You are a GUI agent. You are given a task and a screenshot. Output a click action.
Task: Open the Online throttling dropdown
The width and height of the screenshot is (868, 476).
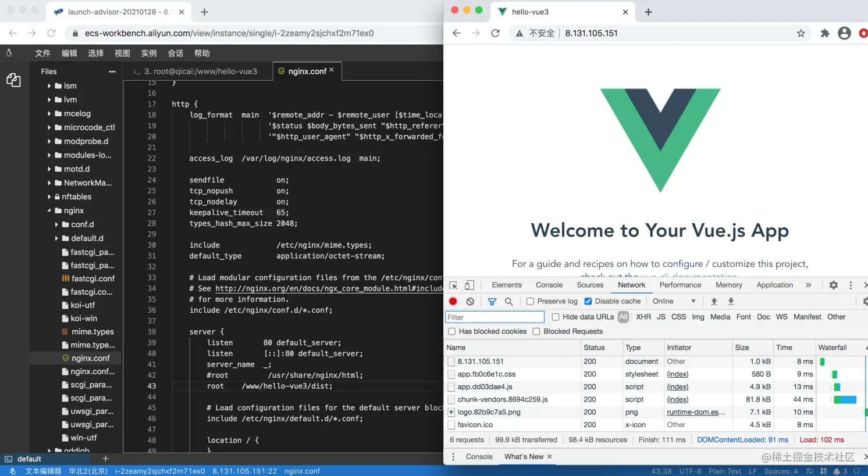coord(674,301)
